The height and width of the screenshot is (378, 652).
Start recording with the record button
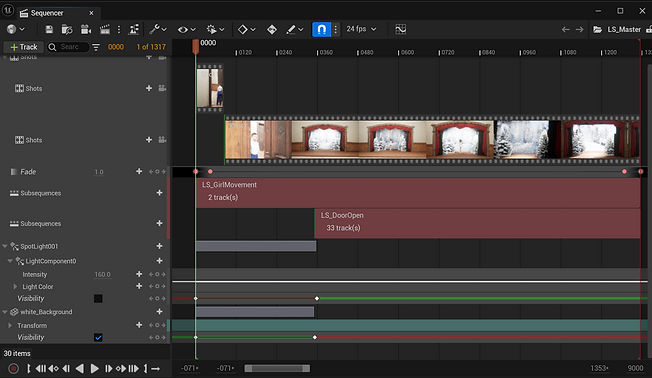13,368
